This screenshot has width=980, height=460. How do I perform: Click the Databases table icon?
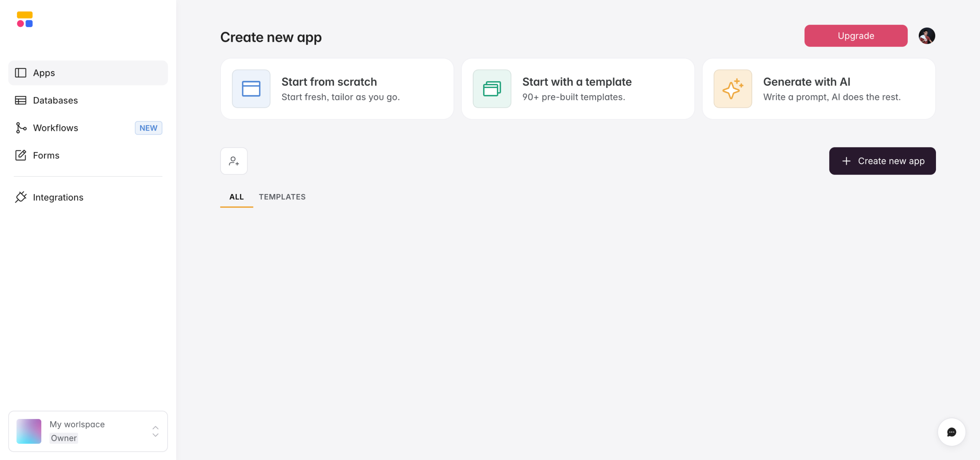pyautogui.click(x=21, y=100)
